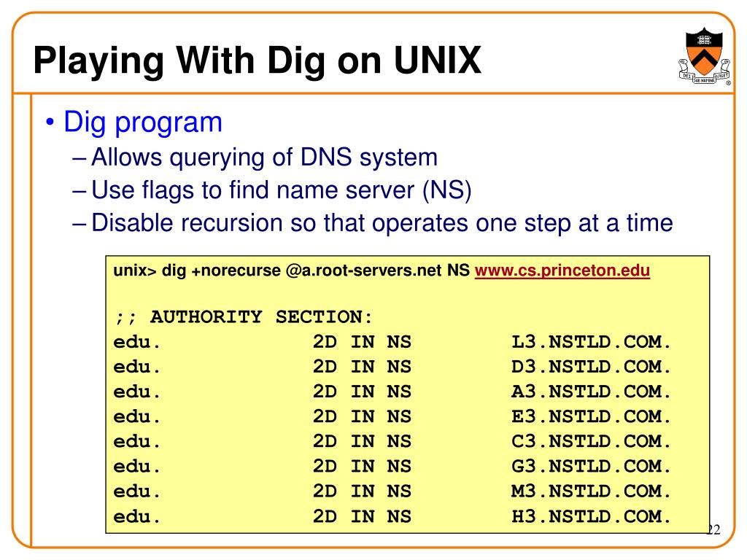Click the Princeton shield logo
The image size is (747, 560).
pos(705,56)
